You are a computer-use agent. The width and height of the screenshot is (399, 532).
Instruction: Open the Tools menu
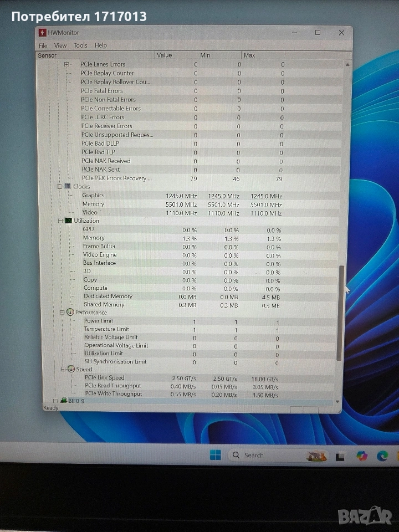[80, 45]
